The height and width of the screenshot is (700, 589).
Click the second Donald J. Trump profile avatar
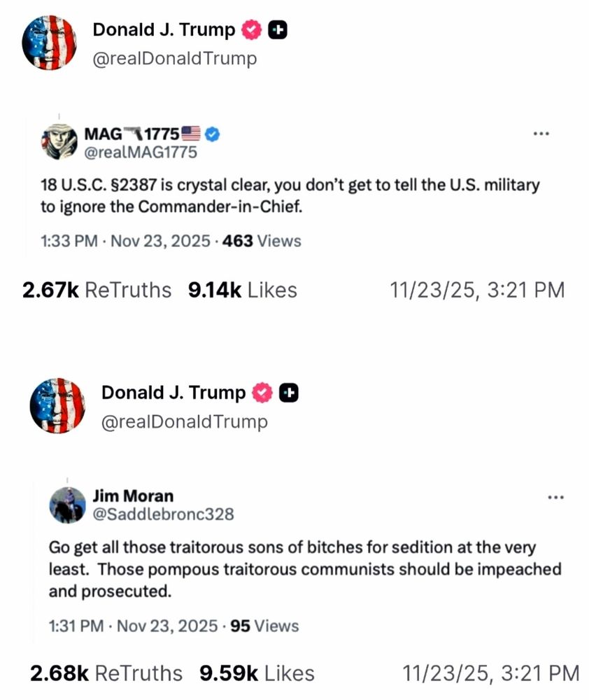(x=57, y=405)
